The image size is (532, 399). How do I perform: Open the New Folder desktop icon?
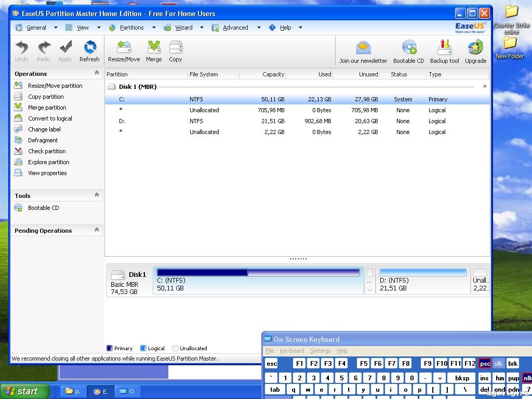(x=510, y=48)
